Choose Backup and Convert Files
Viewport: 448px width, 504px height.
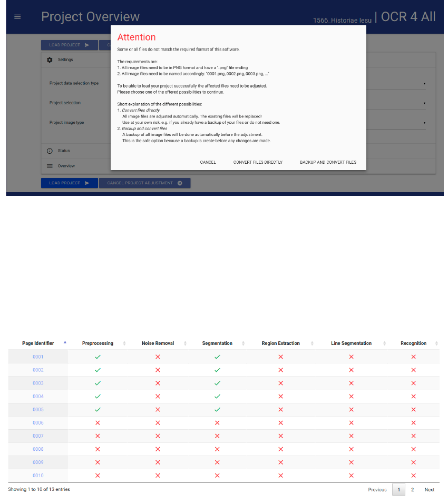pos(328,162)
